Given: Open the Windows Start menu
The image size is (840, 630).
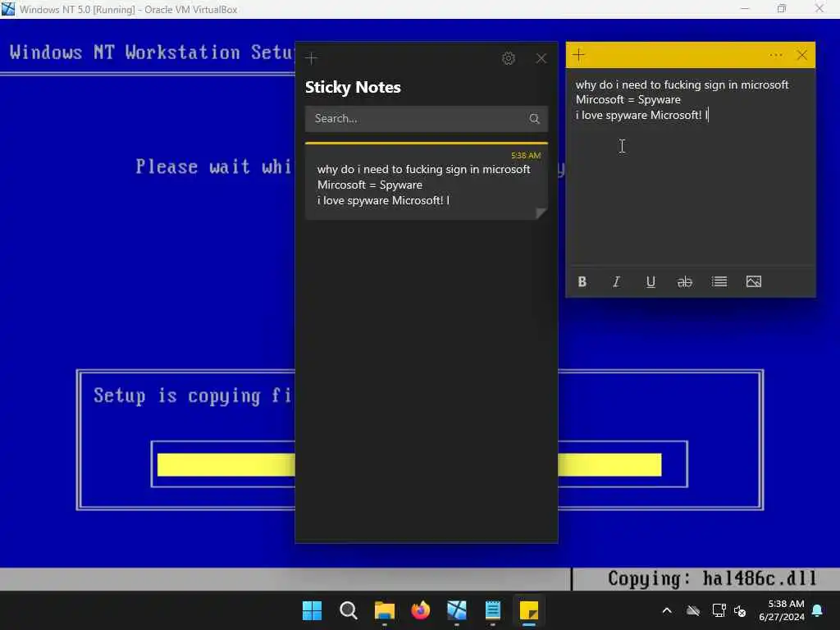Looking at the screenshot, I should click(x=312, y=610).
